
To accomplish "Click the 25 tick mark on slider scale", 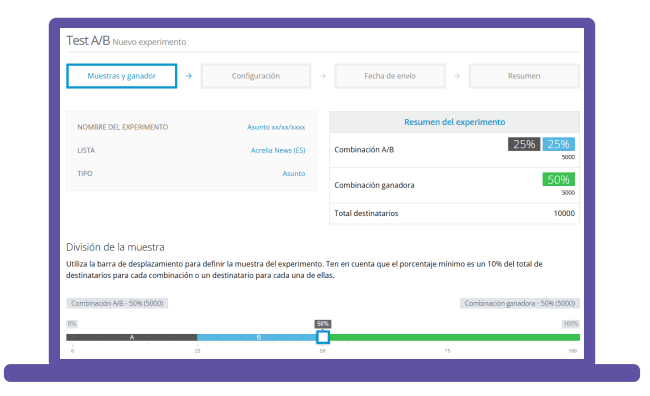I will [x=197, y=350].
